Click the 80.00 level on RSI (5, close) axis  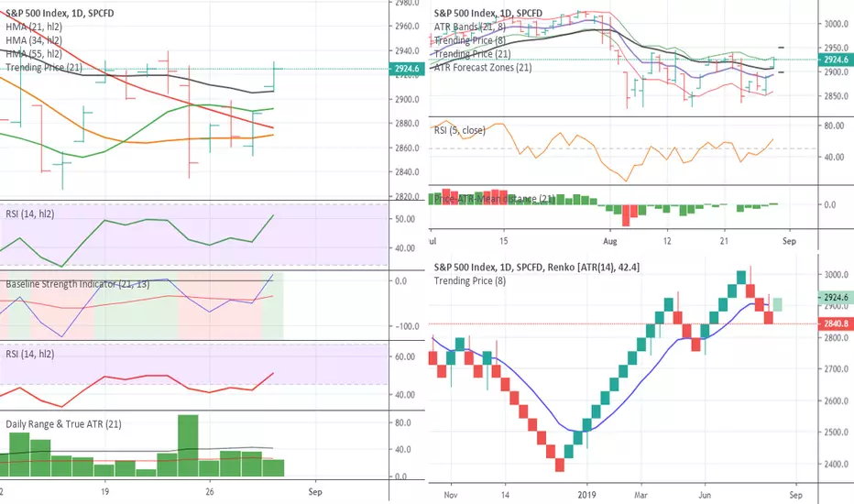pyautogui.click(x=834, y=126)
